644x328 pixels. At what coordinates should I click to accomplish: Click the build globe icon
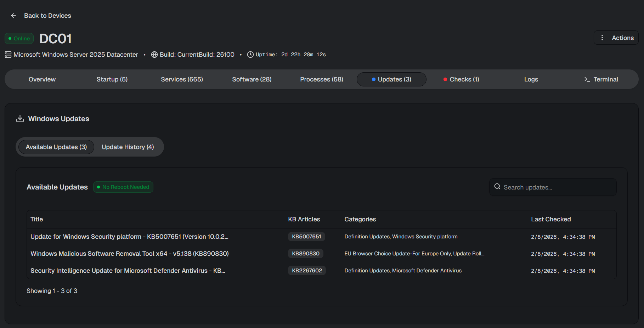pos(154,55)
